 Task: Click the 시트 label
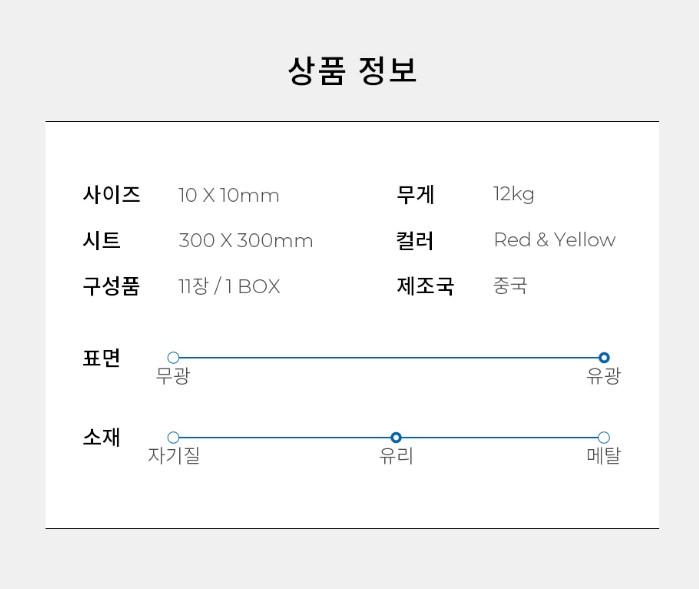[102, 241]
